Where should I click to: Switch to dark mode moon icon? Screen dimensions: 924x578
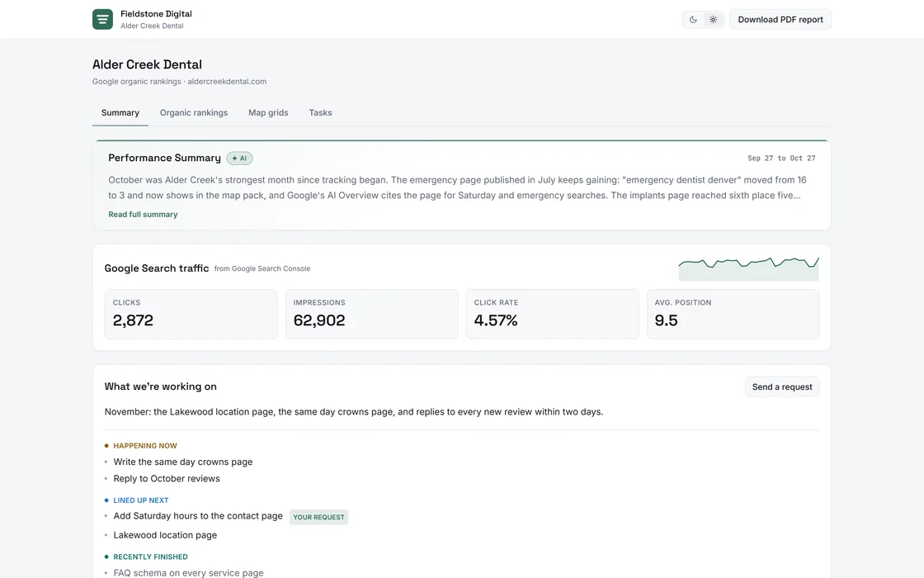coord(693,20)
